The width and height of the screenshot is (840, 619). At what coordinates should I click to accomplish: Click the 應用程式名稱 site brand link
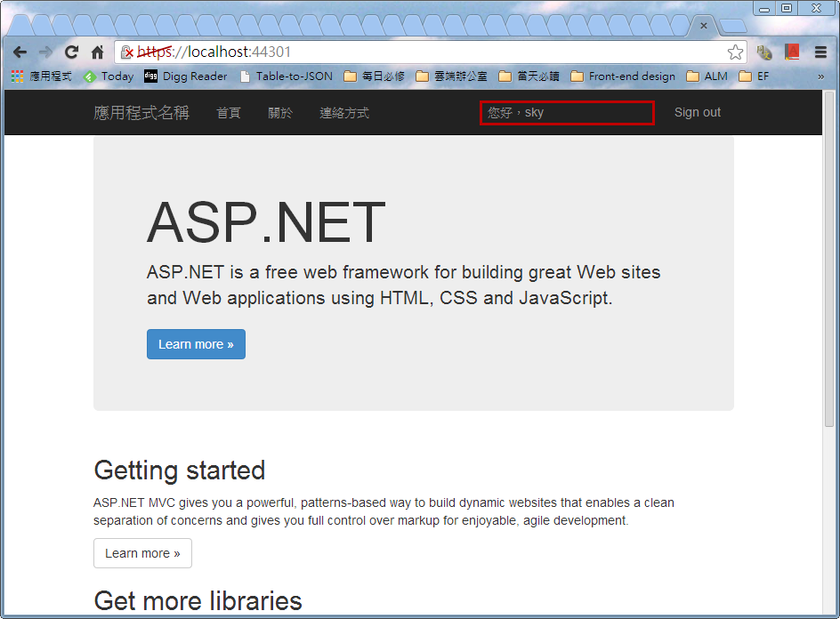pyautogui.click(x=141, y=113)
